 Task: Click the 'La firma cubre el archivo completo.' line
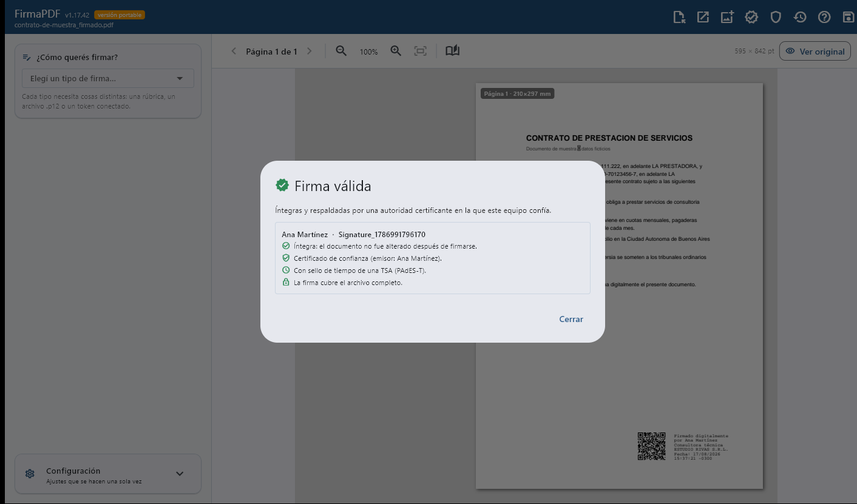[348, 283]
